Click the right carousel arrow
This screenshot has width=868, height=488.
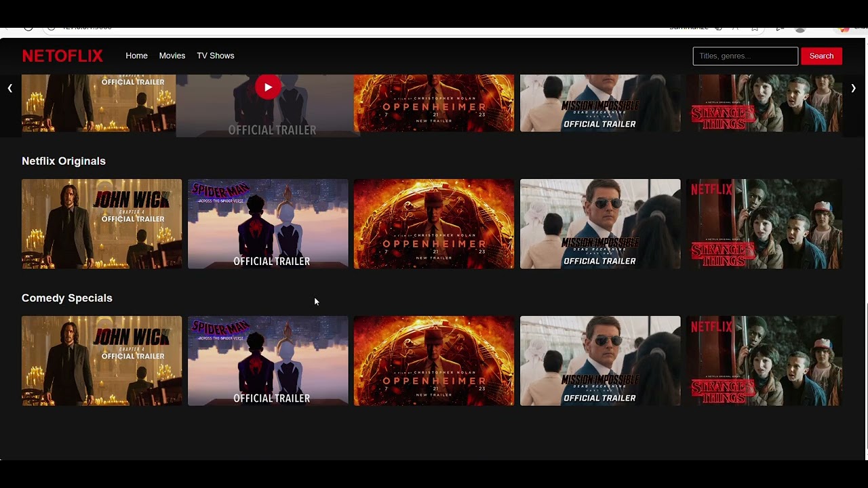853,88
